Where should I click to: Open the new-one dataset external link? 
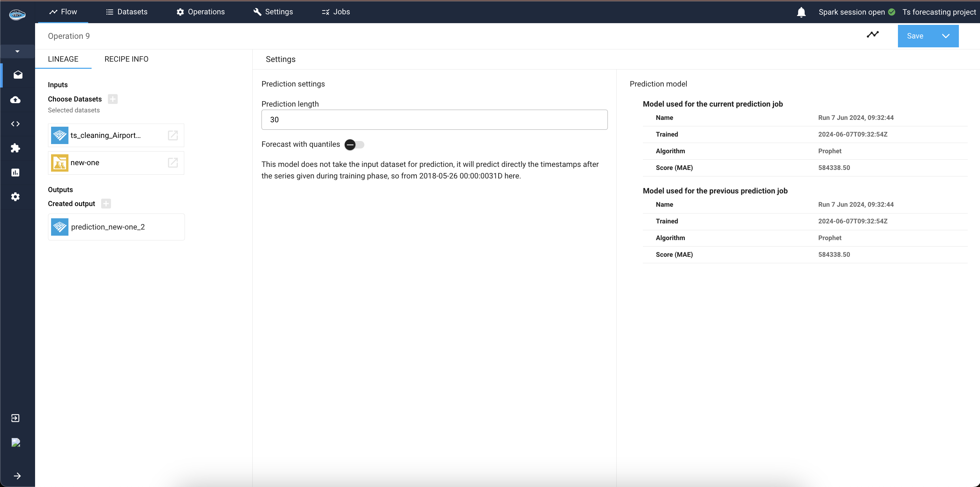(173, 162)
